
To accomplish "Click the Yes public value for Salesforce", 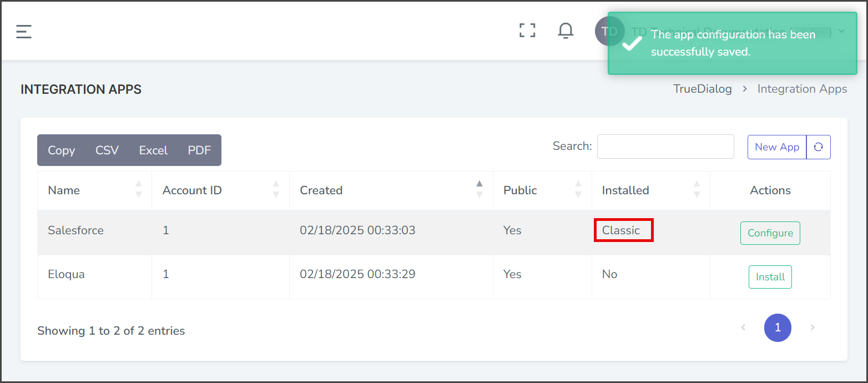I will [x=512, y=230].
